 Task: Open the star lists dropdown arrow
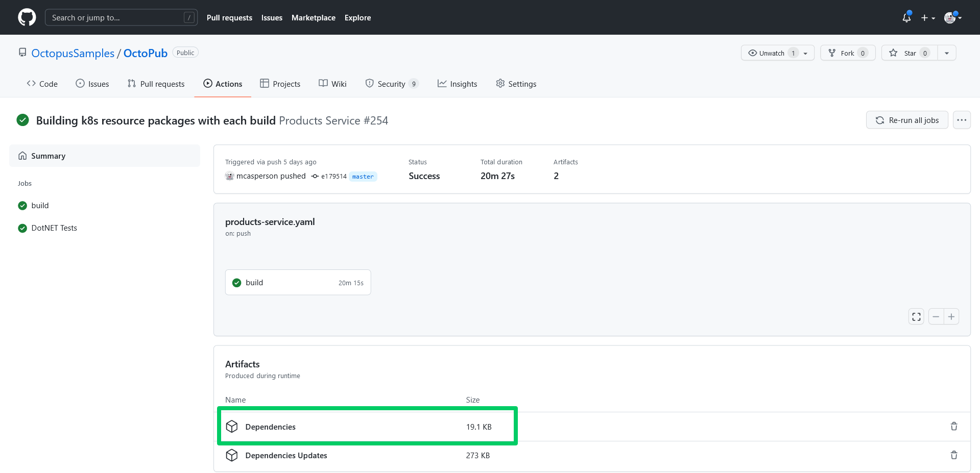[947, 53]
